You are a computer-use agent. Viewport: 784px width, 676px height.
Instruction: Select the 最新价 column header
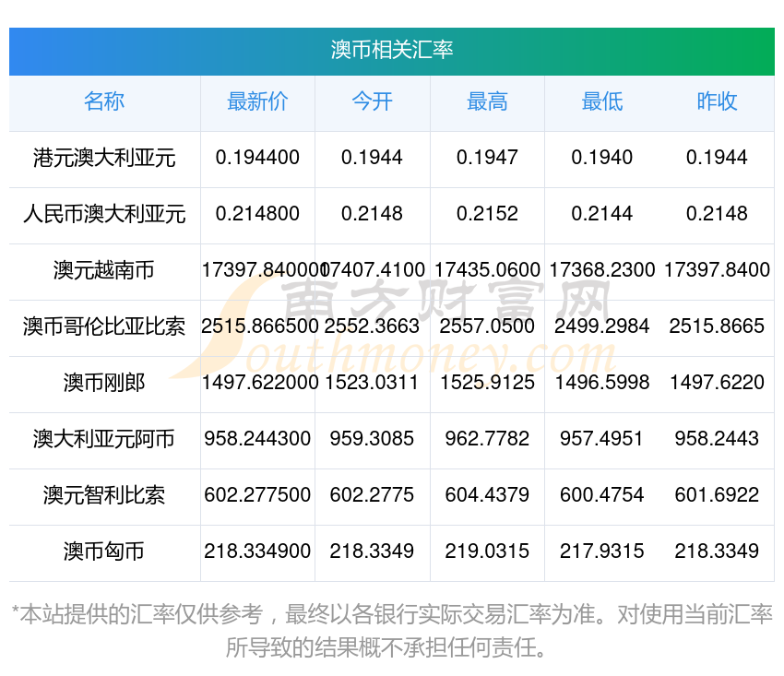(257, 102)
